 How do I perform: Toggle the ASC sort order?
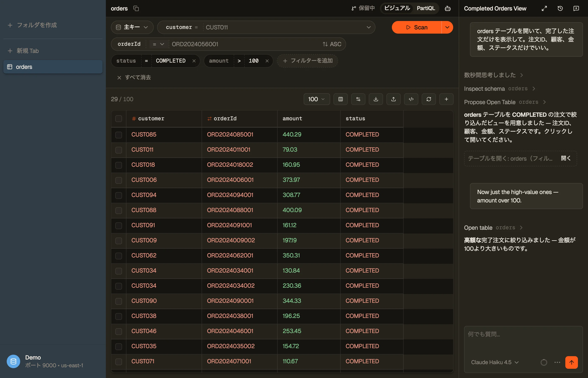click(332, 44)
